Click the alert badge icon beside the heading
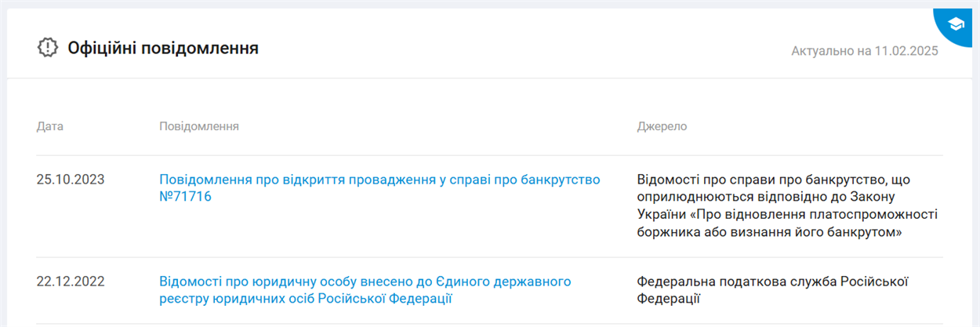The image size is (980, 327). click(x=49, y=48)
